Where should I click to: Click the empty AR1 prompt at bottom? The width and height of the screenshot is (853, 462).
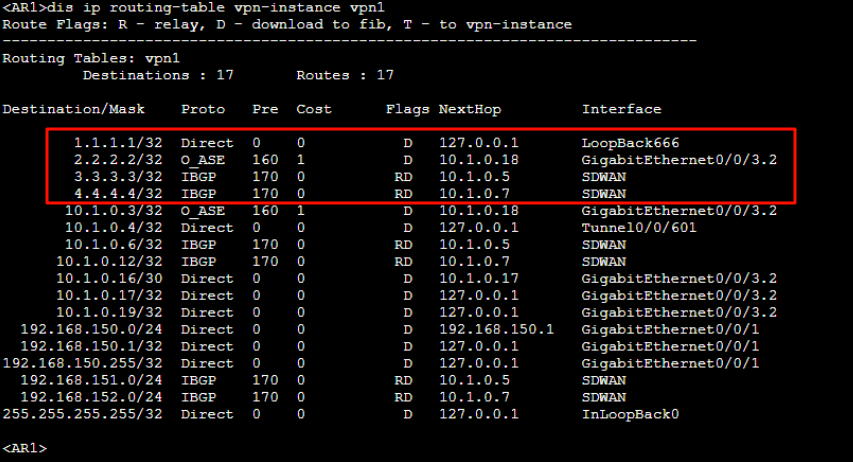(24, 448)
